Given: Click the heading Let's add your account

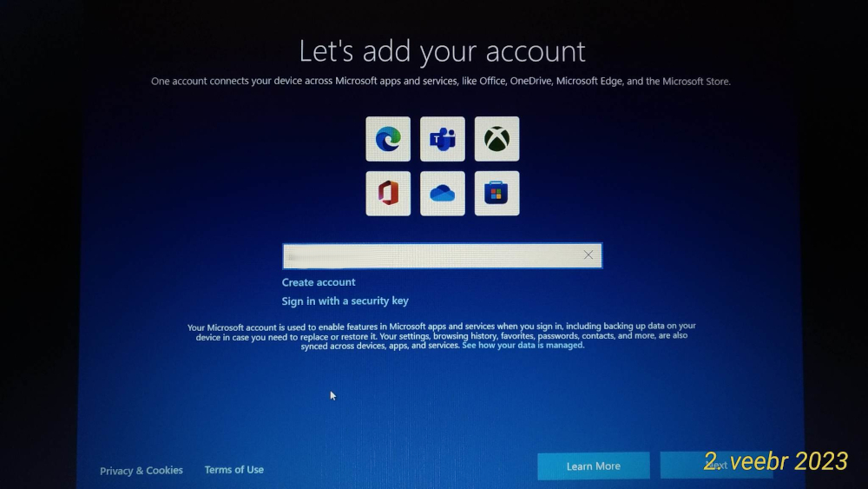Looking at the screenshot, I should click(x=442, y=51).
